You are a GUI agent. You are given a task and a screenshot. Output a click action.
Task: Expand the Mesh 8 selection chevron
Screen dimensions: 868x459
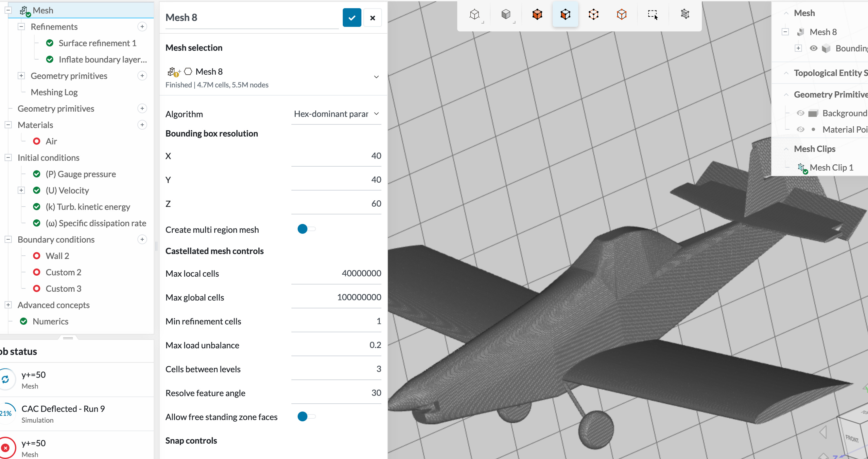[x=376, y=77]
